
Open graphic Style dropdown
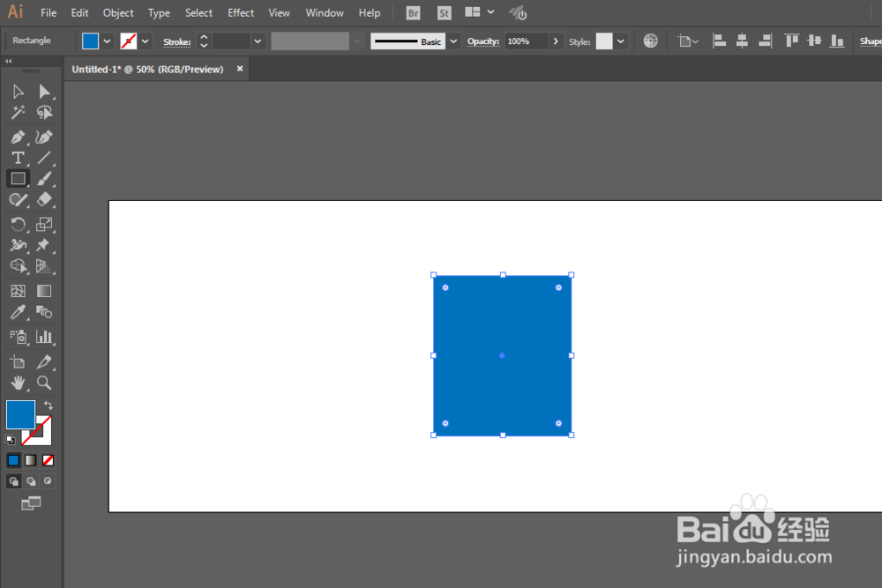(621, 41)
